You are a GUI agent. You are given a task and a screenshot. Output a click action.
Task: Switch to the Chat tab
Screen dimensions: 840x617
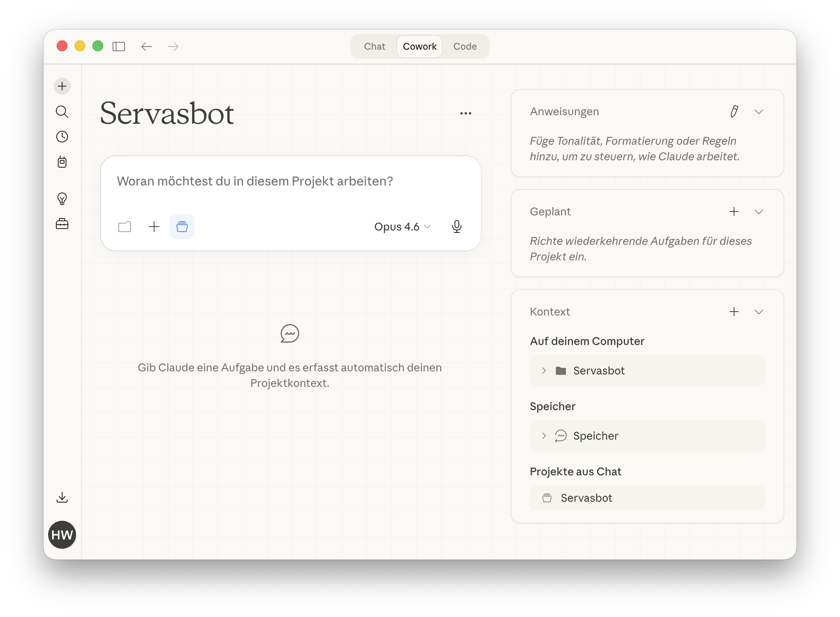coord(374,46)
